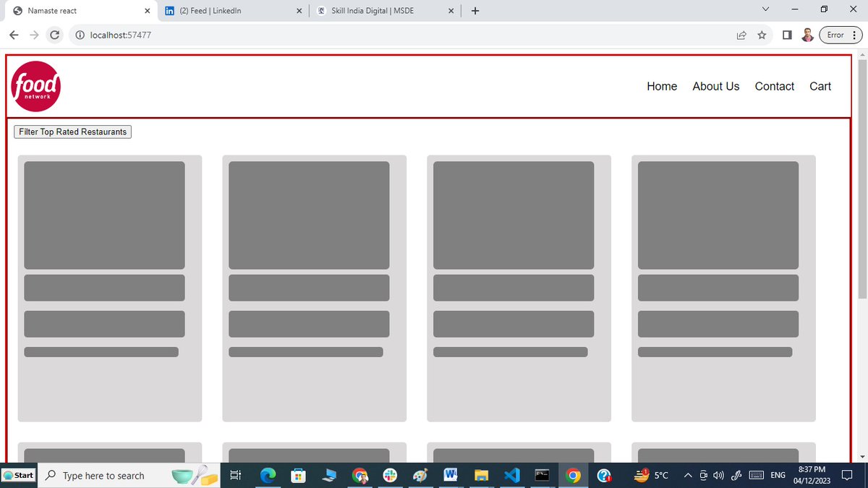Image resolution: width=868 pixels, height=488 pixels.
Task: Open Microsoft Store from taskbar
Action: click(x=297, y=476)
